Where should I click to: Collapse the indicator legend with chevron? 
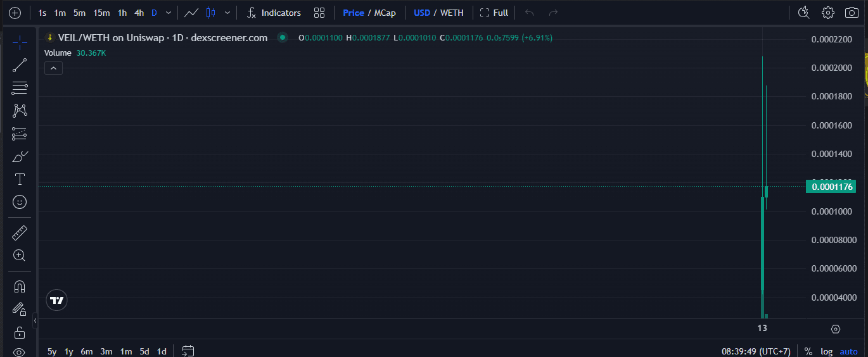[x=53, y=68]
